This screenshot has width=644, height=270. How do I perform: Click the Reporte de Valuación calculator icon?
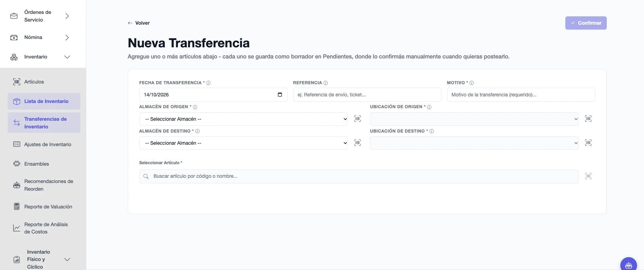(17, 207)
